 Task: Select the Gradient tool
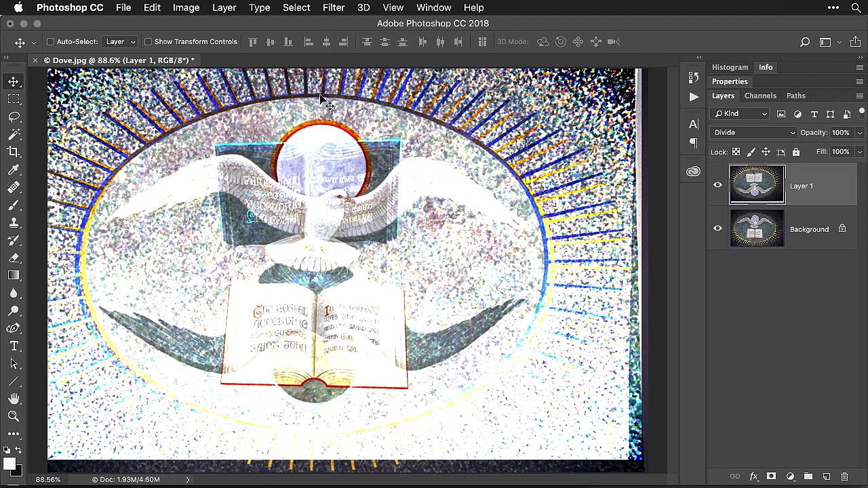14,275
